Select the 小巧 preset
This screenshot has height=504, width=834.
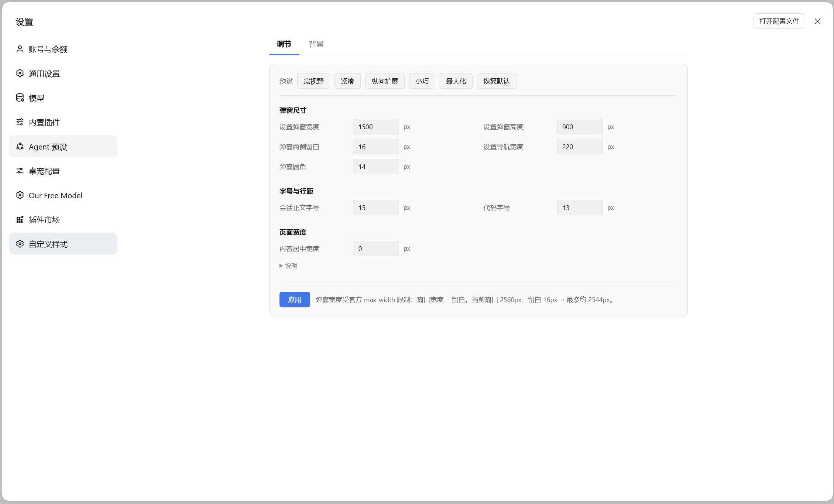422,81
